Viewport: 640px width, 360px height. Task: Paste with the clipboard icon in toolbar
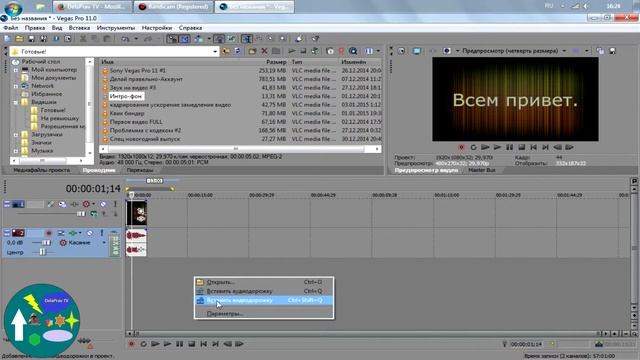click(107, 39)
